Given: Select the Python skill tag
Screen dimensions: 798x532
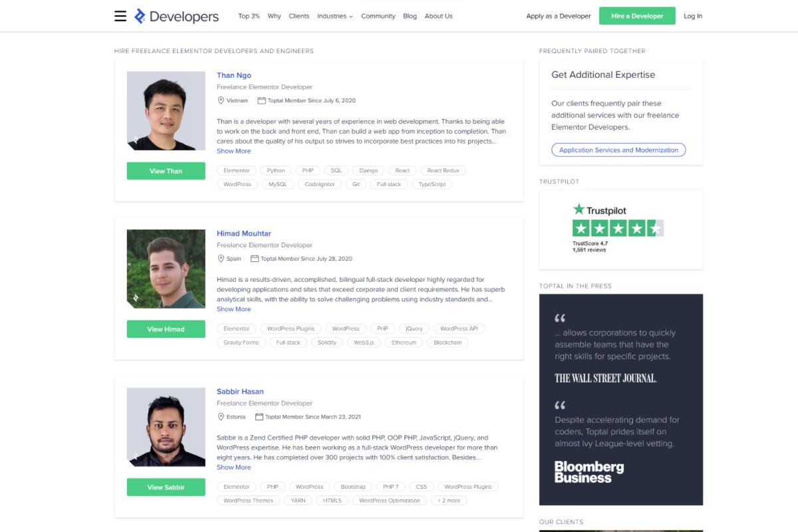Looking at the screenshot, I should tap(276, 171).
